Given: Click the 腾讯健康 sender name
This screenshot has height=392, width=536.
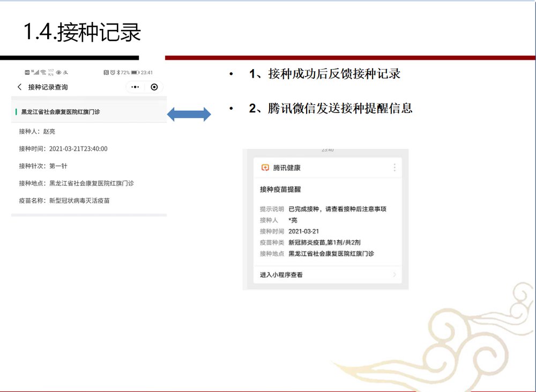Looking at the screenshot, I should [287, 168].
